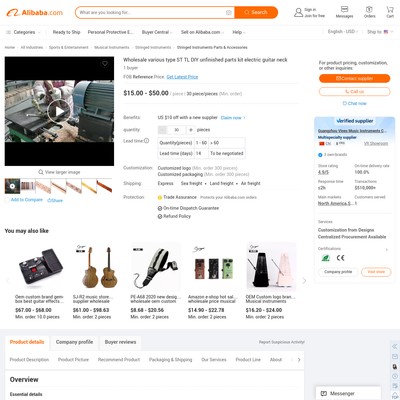Increase quantity with plus button
This screenshot has width=400, height=400.
tap(191, 130)
